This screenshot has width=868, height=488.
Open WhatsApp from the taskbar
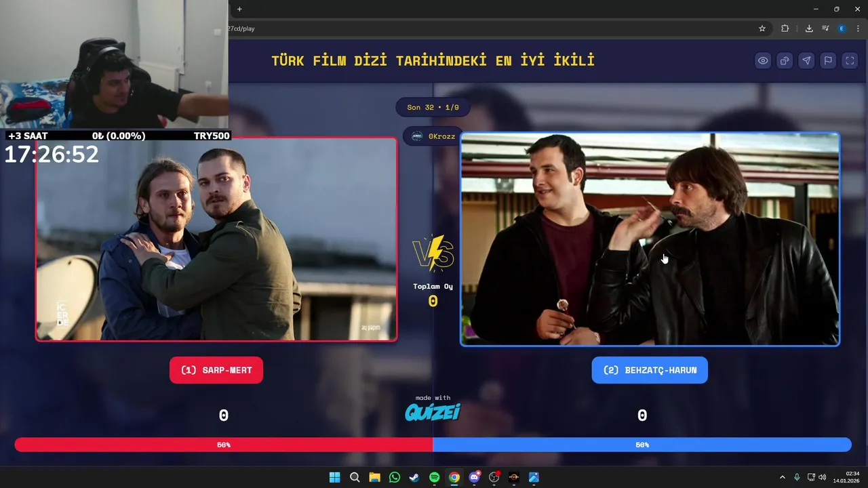click(395, 477)
